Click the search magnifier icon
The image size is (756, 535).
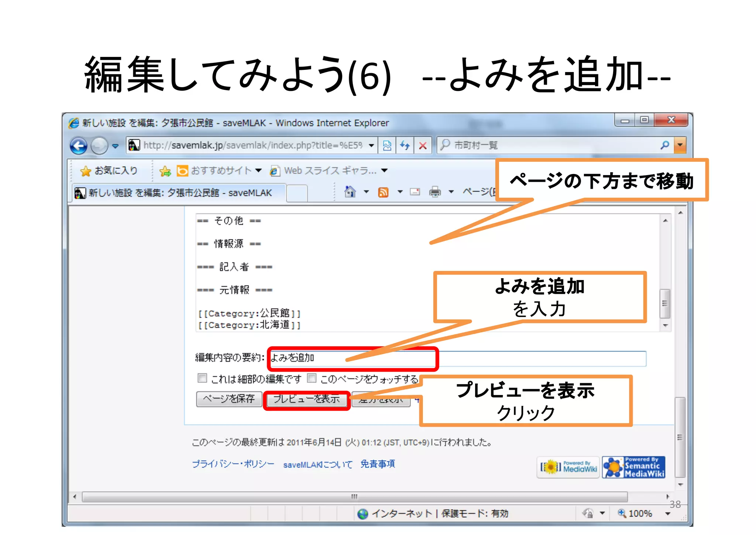(664, 145)
